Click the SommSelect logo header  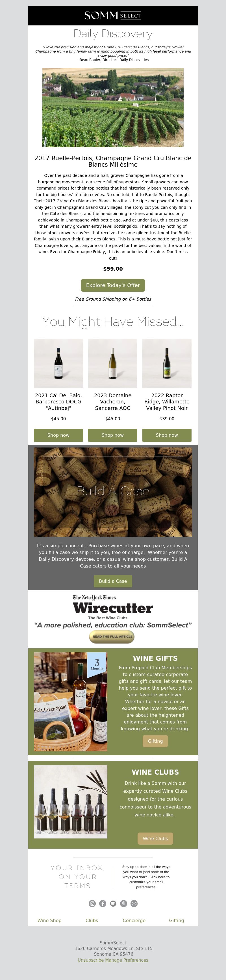(x=113, y=16)
